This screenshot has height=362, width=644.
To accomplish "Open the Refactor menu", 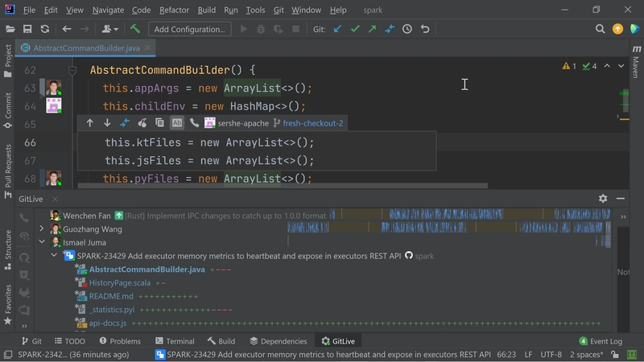I will [174, 10].
